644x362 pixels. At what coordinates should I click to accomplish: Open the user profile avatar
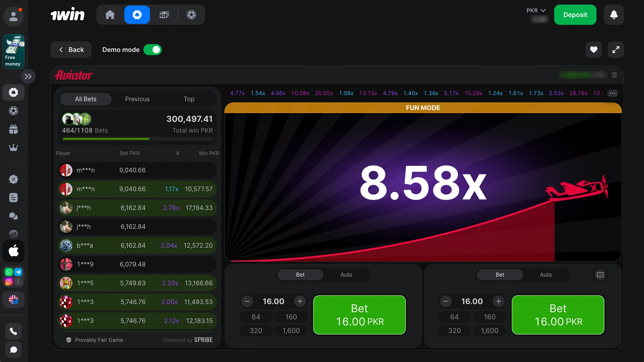(x=13, y=16)
